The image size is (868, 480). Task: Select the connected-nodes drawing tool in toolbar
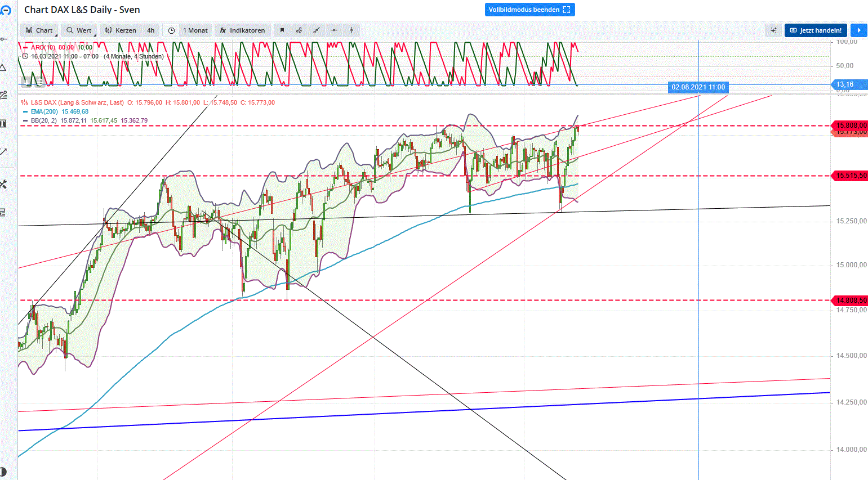(299, 30)
